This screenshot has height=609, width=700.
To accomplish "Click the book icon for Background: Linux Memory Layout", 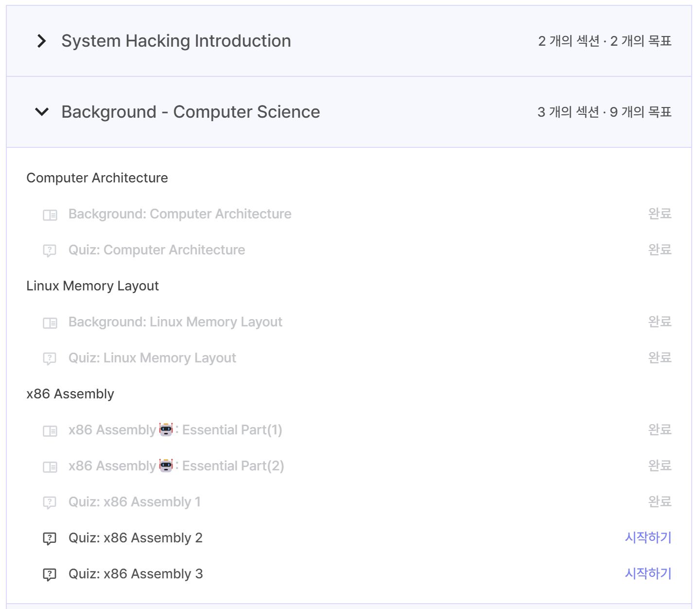I will coord(50,322).
